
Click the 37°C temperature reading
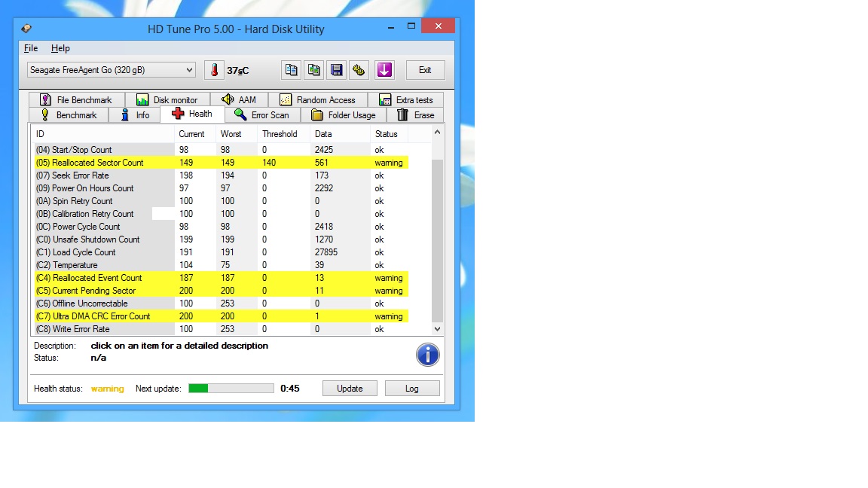pyautogui.click(x=238, y=71)
